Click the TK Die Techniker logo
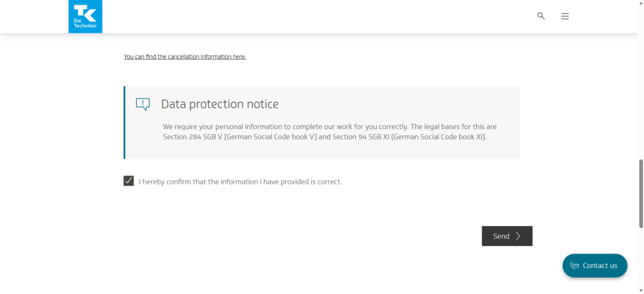Screen dimensions: 644x294 [x=85, y=15]
